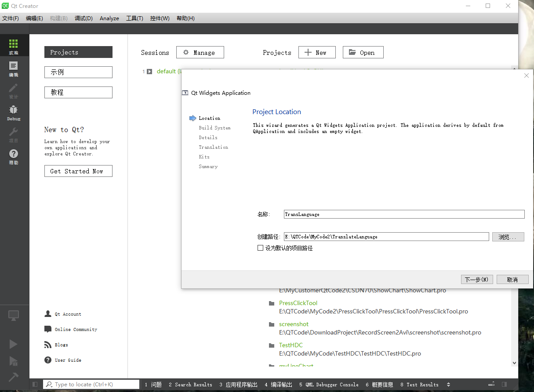The width and height of the screenshot is (534, 392).
Task: Click the 创建路径 path input field
Action: (386, 237)
